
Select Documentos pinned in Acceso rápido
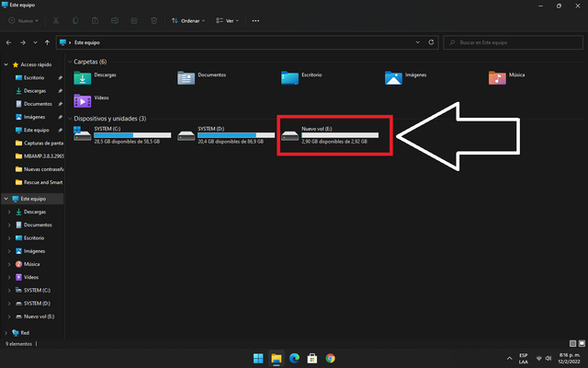(x=38, y=104)
